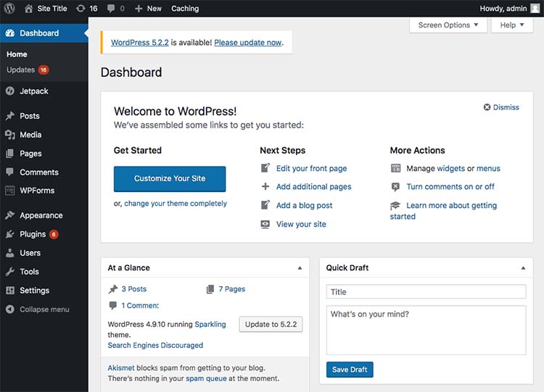Click the Customize Your Site button
544x392 pixels.
point(170,178)
